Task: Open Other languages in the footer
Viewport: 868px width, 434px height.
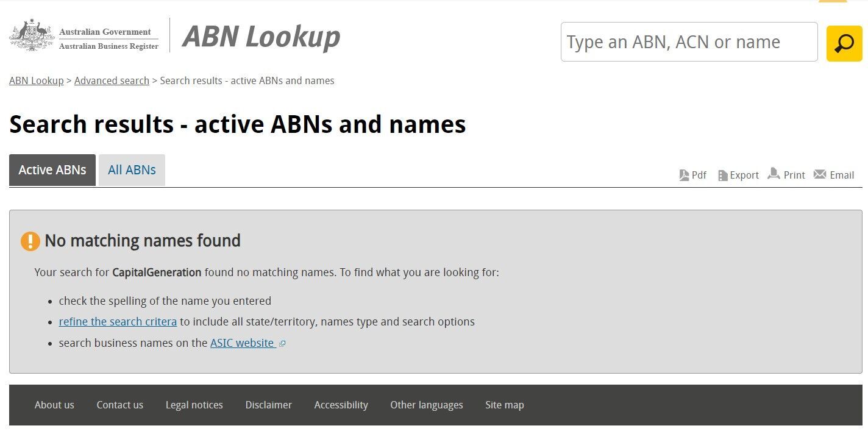Action: pyautogui.click(x=427, y=405)
